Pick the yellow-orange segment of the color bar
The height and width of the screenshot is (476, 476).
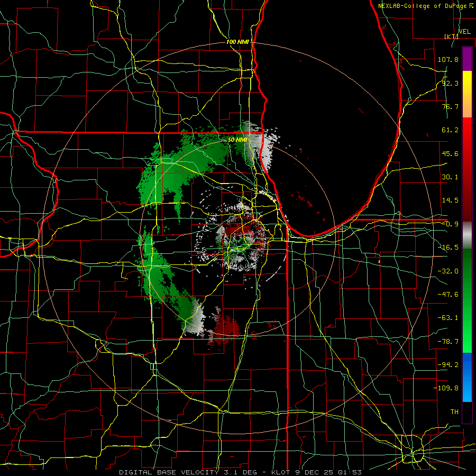point(467,94)
